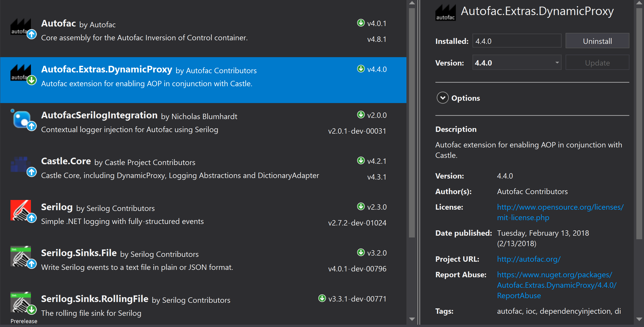The height and width of the screenshot is (327, 644).
Task: Click the Autofac.Extras.DynamicProxy details heading
Action: (537, 11)
